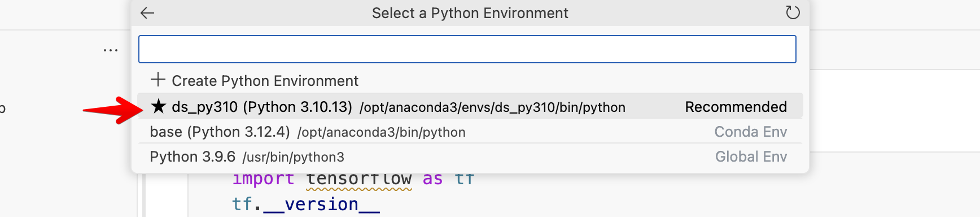
Task: Refresh the Python environment list
Action: click(793, 12)
